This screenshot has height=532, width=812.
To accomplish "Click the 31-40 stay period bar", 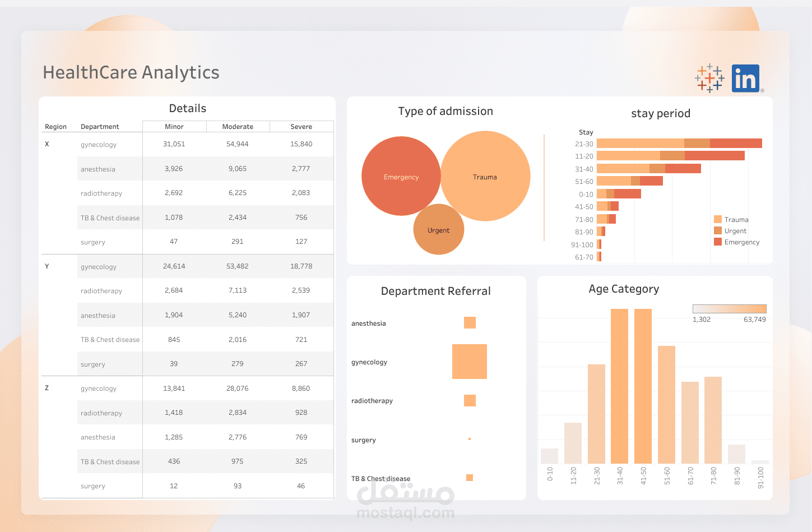I will pos(649,169).
